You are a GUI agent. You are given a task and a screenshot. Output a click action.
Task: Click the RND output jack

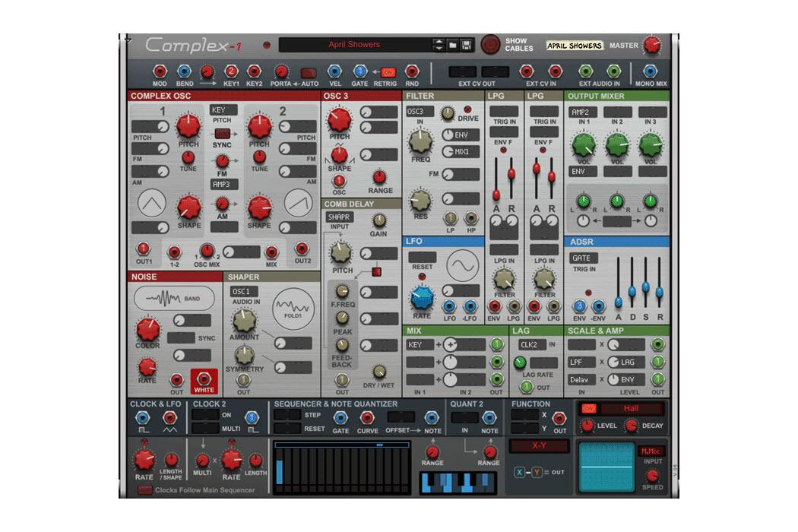click(x=412, y=71)
